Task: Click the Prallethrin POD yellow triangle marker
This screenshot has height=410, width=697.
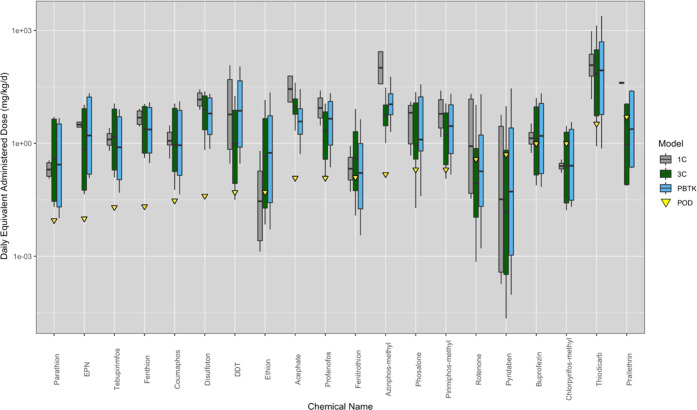Action: [x=627, y=117]
